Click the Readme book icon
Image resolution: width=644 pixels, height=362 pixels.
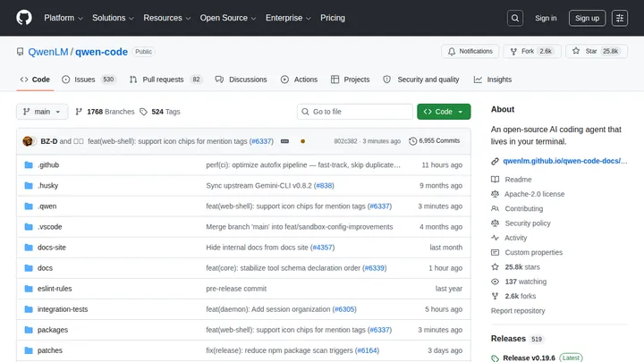[x=495, y=180]
